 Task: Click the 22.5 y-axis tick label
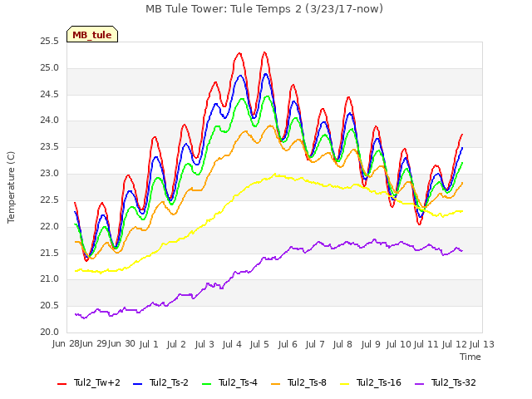pyautogui.click(x=50, y=199)
